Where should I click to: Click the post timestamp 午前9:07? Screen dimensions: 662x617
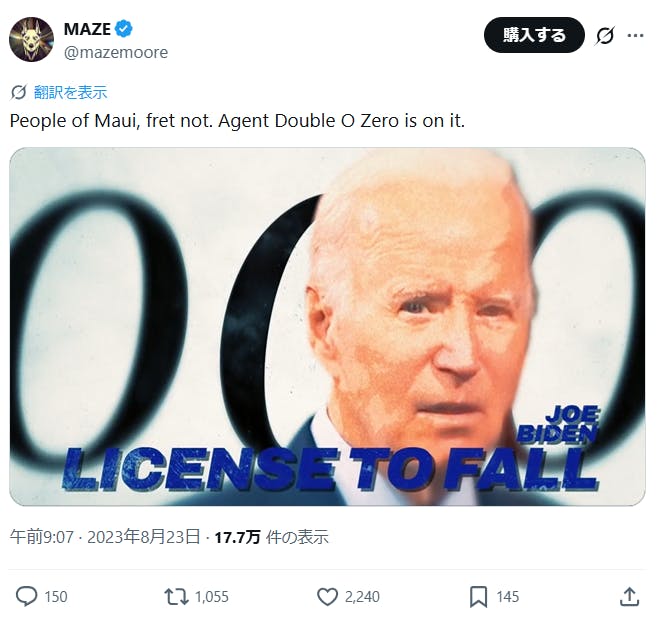(x=42, y=537)
